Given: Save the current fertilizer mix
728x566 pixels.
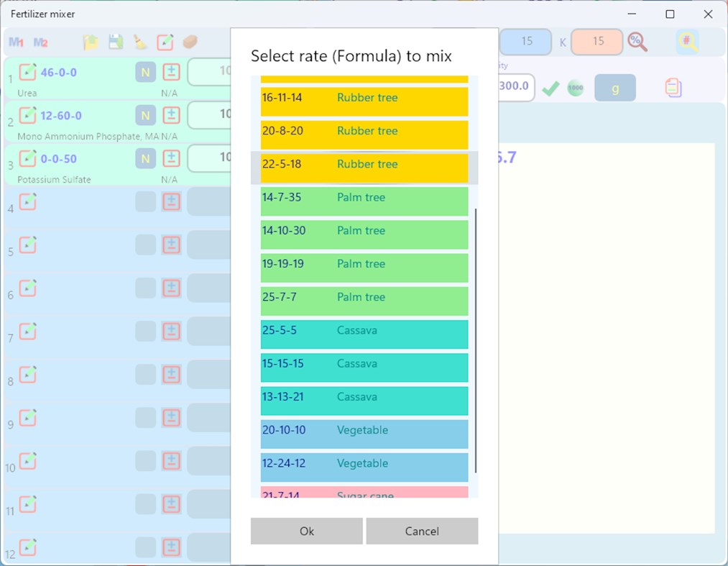Looking at the screenshot, I should (115, 42).
